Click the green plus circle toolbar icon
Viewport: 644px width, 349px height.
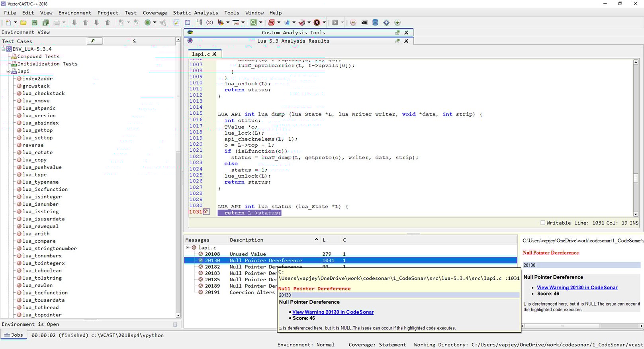click(x=397, y=23)
